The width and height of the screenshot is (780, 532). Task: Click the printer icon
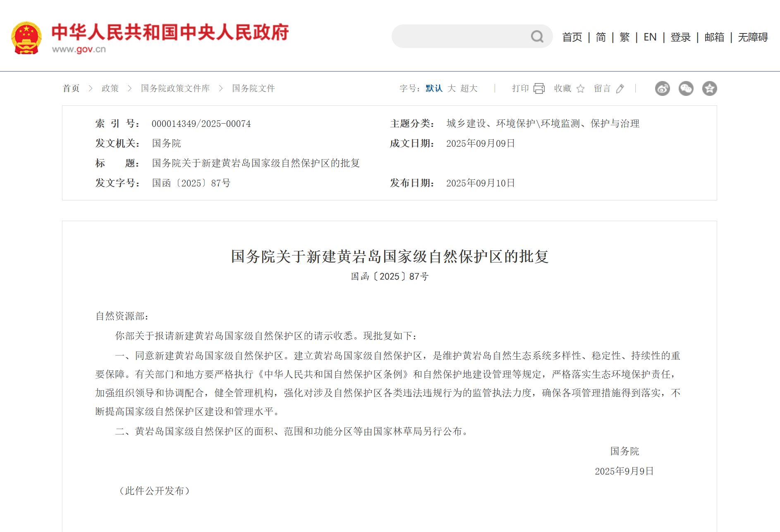coord(539,88)
